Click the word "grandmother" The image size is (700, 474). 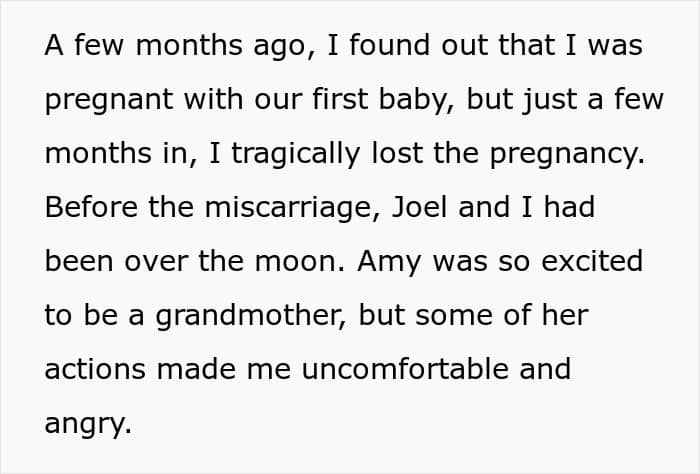[250, 316]
